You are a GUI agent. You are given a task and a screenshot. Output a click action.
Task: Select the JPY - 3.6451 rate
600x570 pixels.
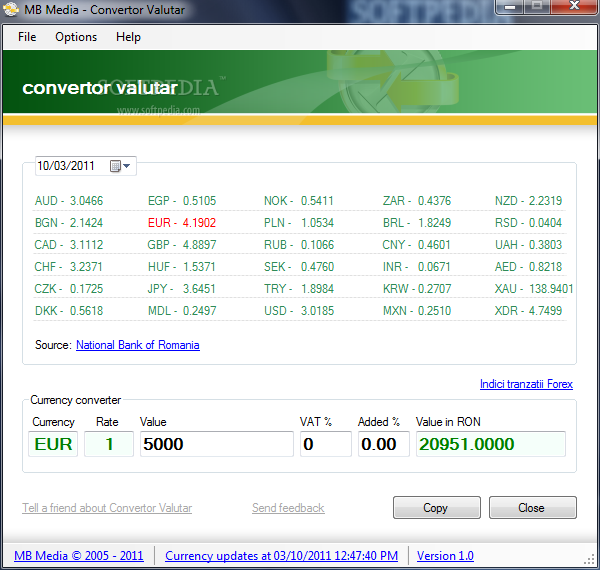tap(182, 289)
